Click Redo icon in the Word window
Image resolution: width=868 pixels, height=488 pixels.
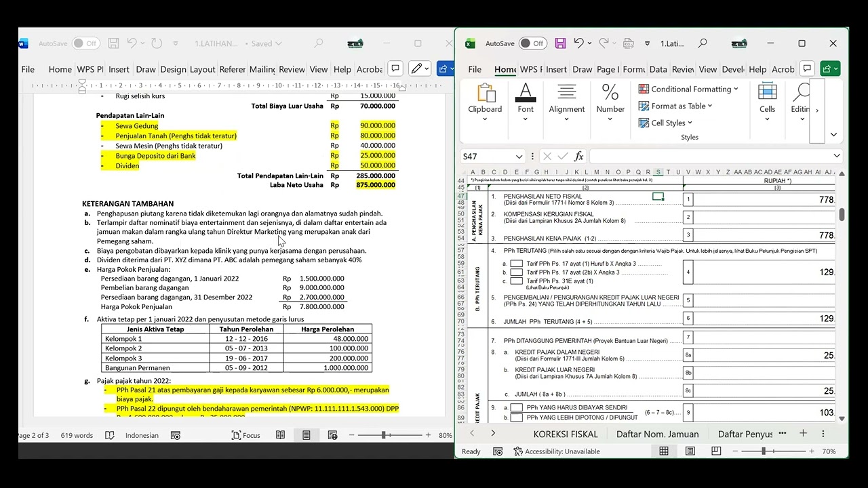click(x=157, y=43)
